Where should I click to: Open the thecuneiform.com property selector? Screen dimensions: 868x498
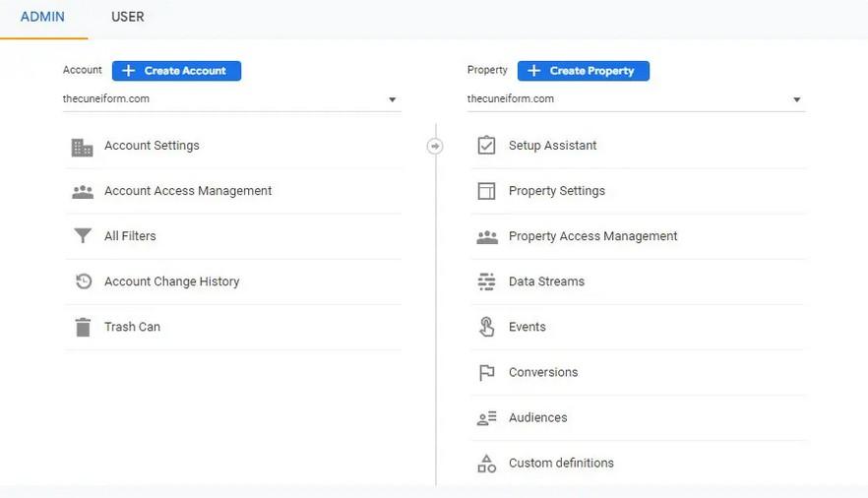coord(636,99)
